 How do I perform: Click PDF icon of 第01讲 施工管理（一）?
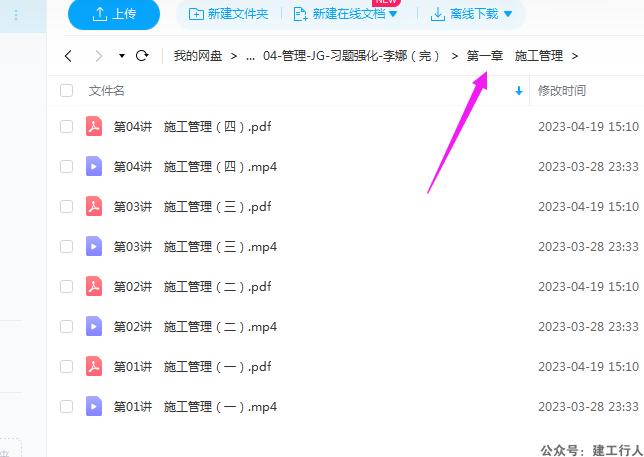94,366
